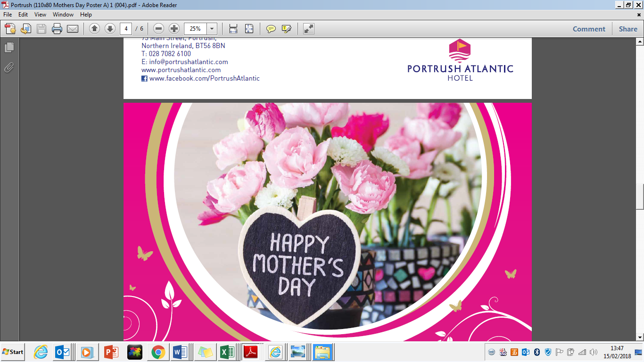This screenshot has height=362, width=644.
Task: Click the phone number T: 028 7082 6100
Action: tap(166, 54)
